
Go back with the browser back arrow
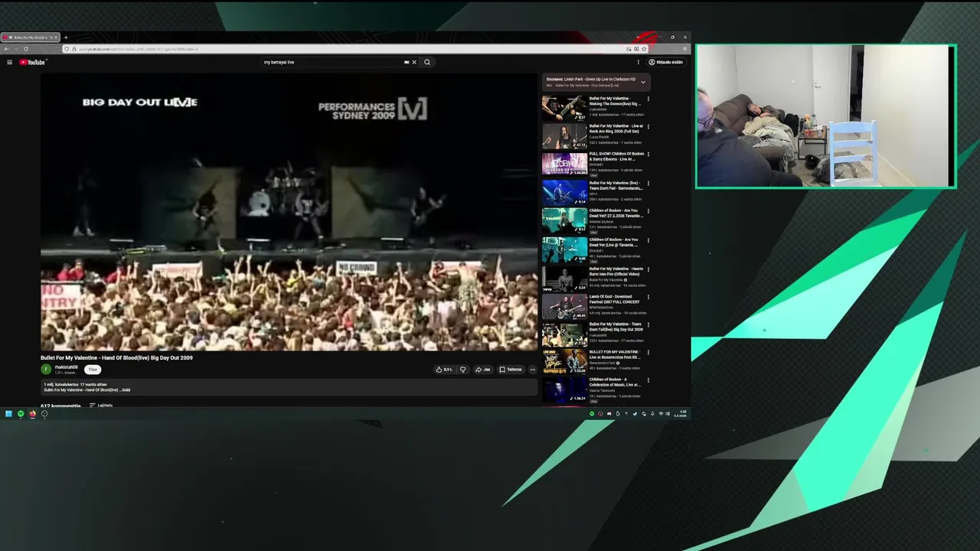pyautogui.click(x=6, y=49)
